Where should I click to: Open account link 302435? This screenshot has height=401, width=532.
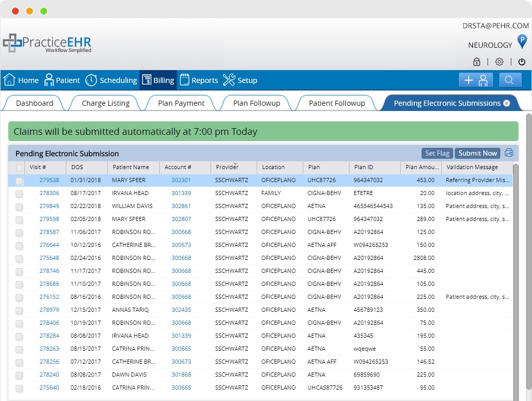point(181,310)
